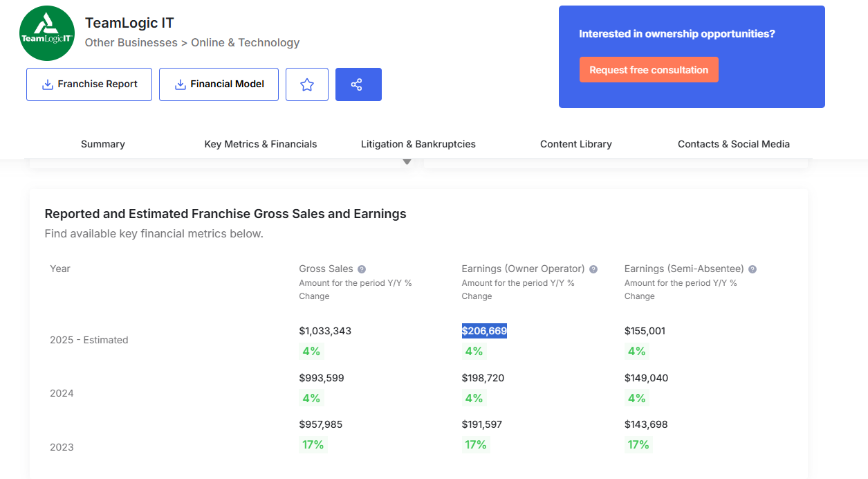Click the Year column header
868x479 pixels.
60,269
